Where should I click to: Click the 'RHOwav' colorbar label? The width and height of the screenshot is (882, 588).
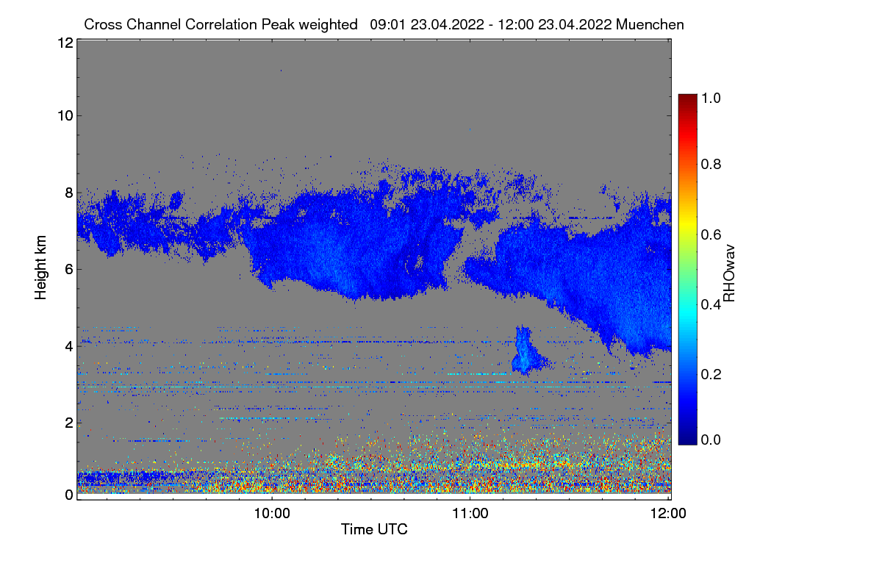click(x=729, y=273)
